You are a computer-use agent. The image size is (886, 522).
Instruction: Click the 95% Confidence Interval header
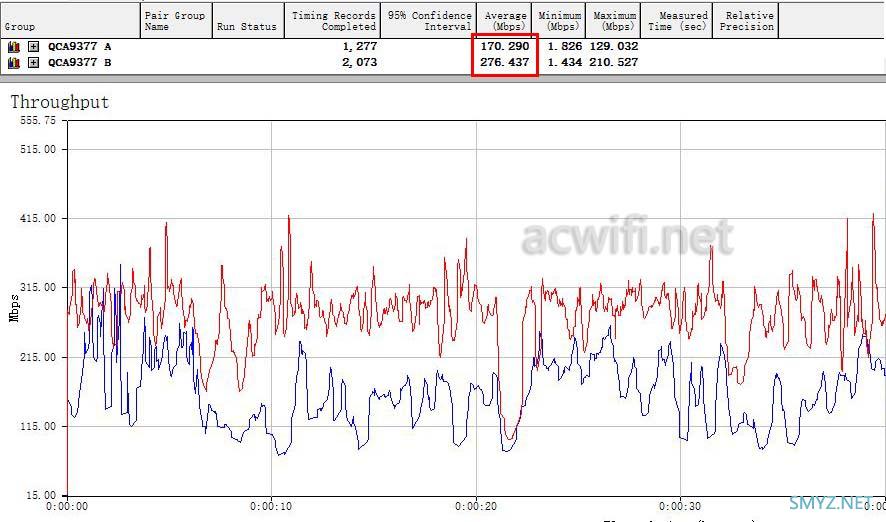pyautogui.click(x=429, y=21)
